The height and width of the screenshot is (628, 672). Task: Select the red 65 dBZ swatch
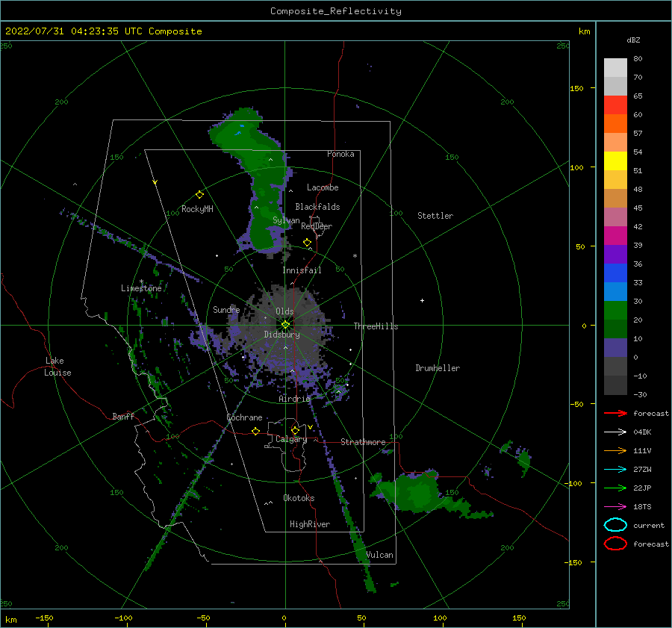pyautogui.click(x=615, y=105)
